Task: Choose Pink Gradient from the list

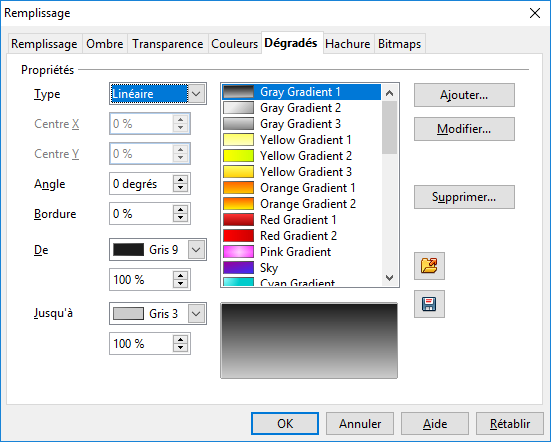Action: click(x=302, y=252)
